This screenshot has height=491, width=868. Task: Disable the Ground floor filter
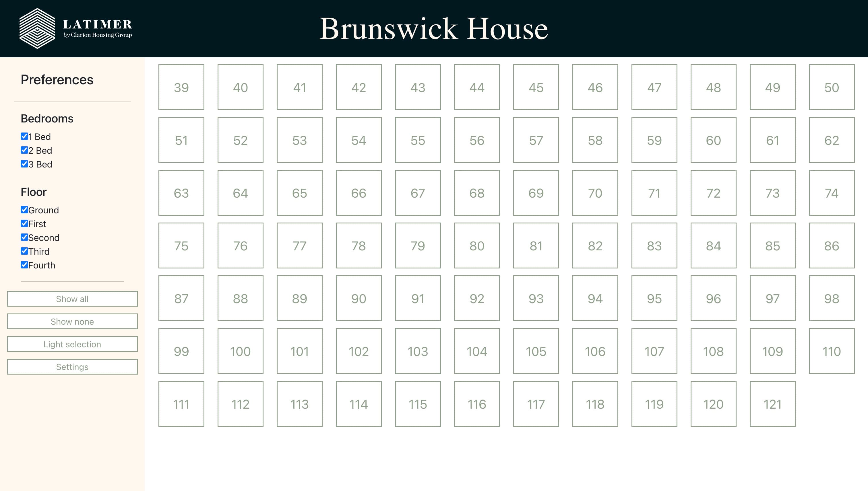pyautogui.click(x=24, y=210)
